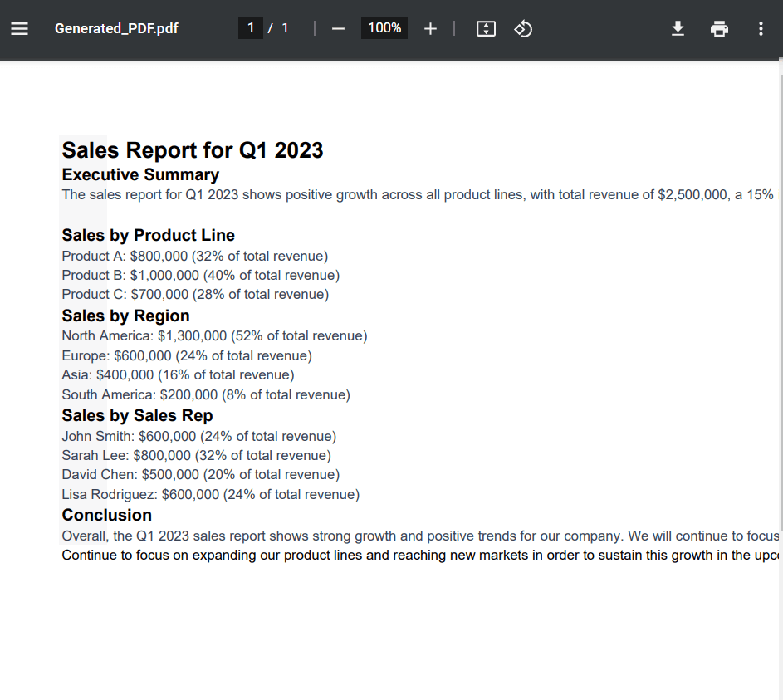Rotate the document counterclockwise
The image size is (783, 700).
(523, 29)
